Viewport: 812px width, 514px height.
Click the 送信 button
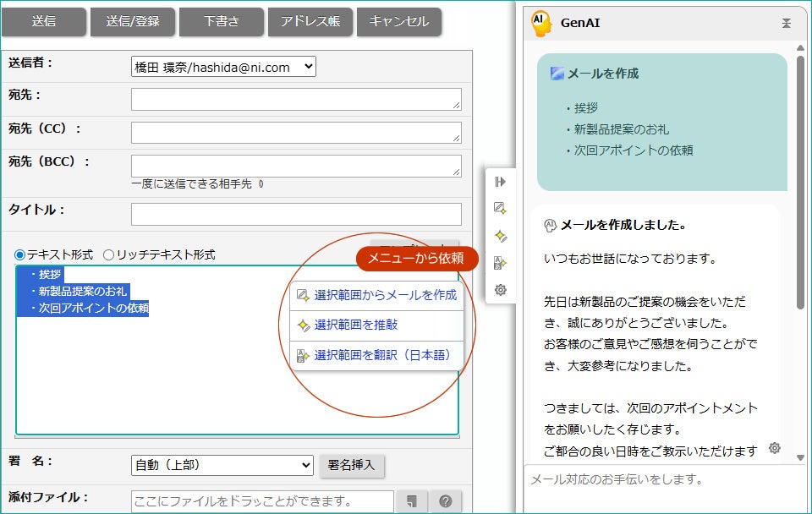coord(44,22)
